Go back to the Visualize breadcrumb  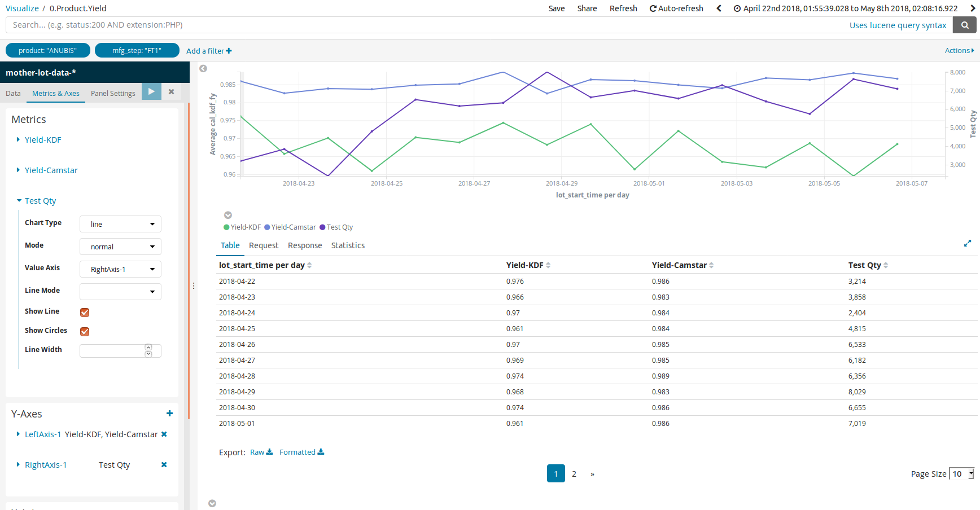click(22, 8)
